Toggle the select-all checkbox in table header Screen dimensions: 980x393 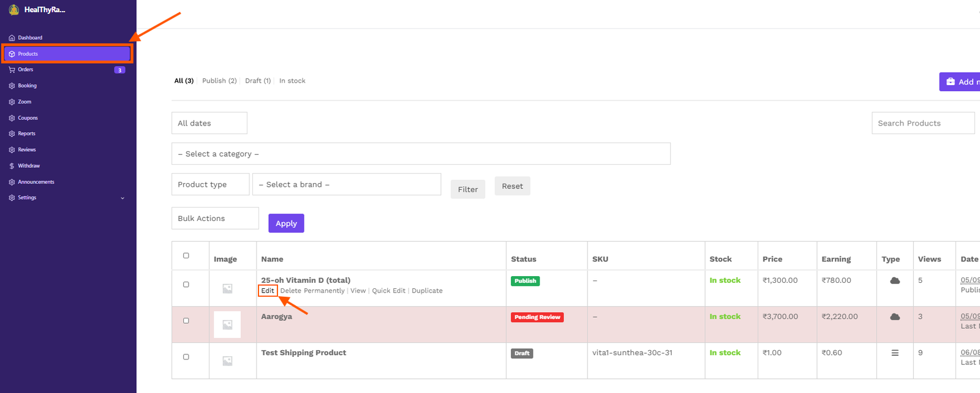(x=186, y=256)
